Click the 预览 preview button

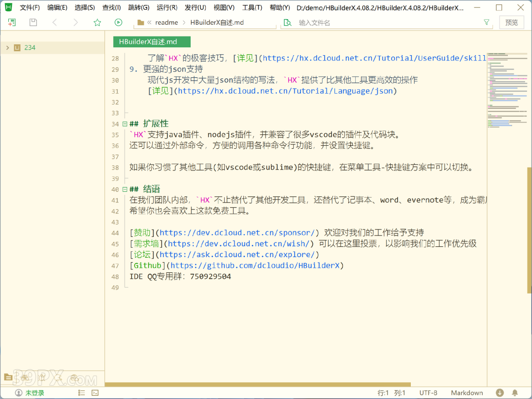coord(512,23)
